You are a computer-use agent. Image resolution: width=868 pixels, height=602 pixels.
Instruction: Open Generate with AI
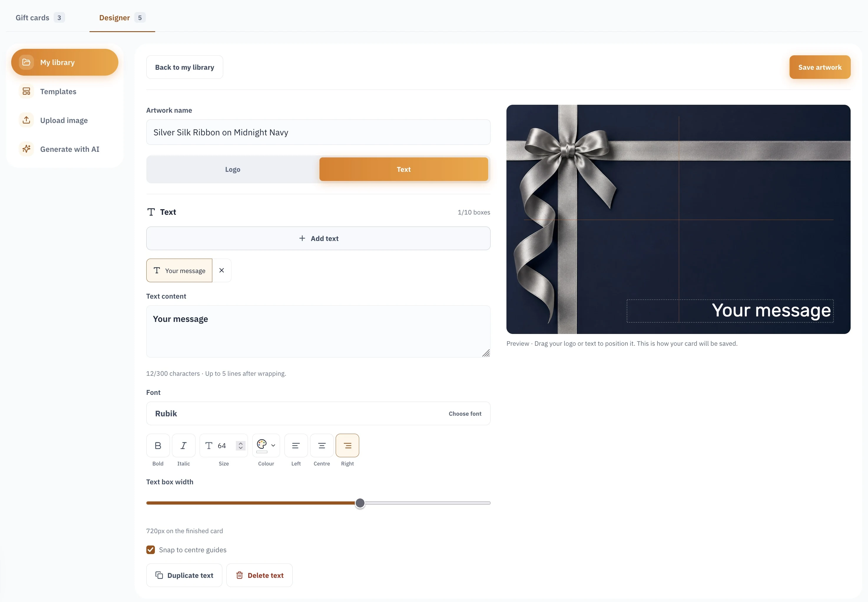point(64,149)
